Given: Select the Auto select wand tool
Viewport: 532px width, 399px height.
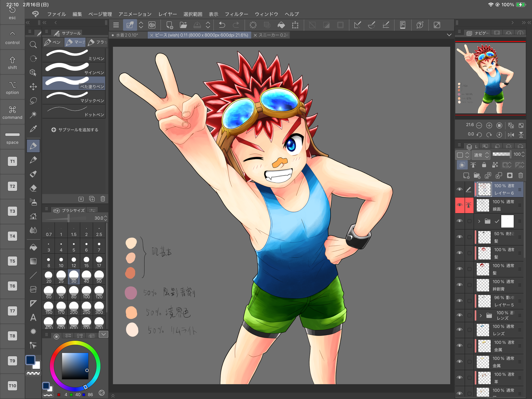Looking at the screenshot, I should pyautogui.click(x=33, y=114).
